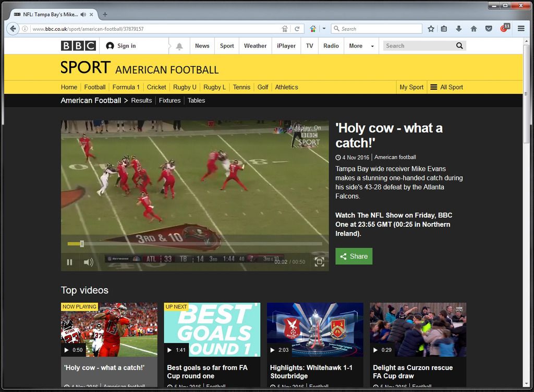Open site information icon beside the URL
The width and height of the screenshot is (534, 392).
pyautogui.click(x=25, y=29)
